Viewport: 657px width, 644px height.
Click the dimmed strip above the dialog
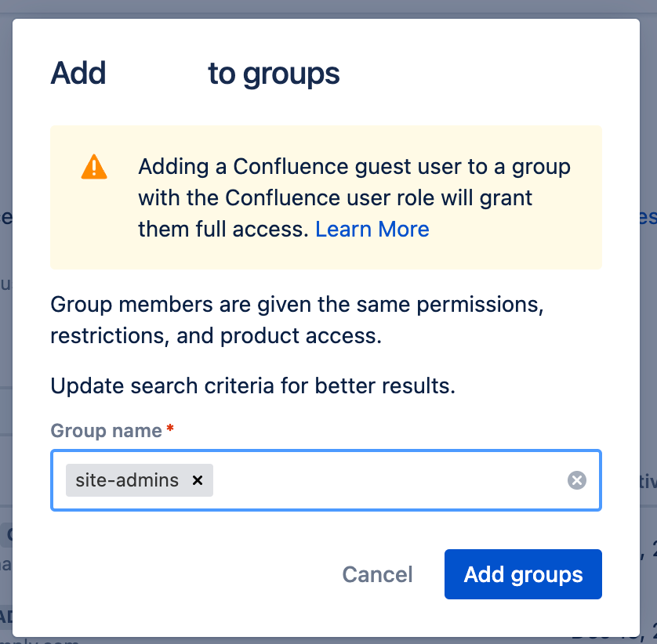point(328,9)
